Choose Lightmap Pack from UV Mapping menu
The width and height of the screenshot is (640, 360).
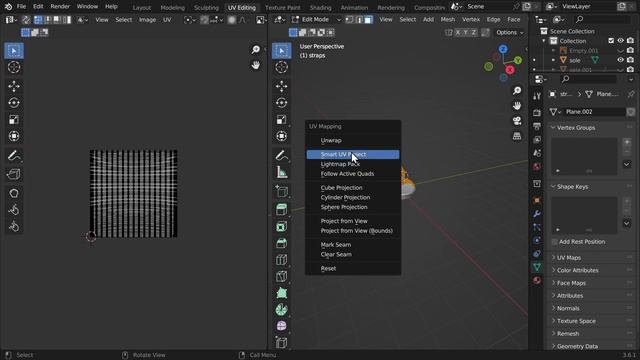pyautogui.click(x=353, y=164)
